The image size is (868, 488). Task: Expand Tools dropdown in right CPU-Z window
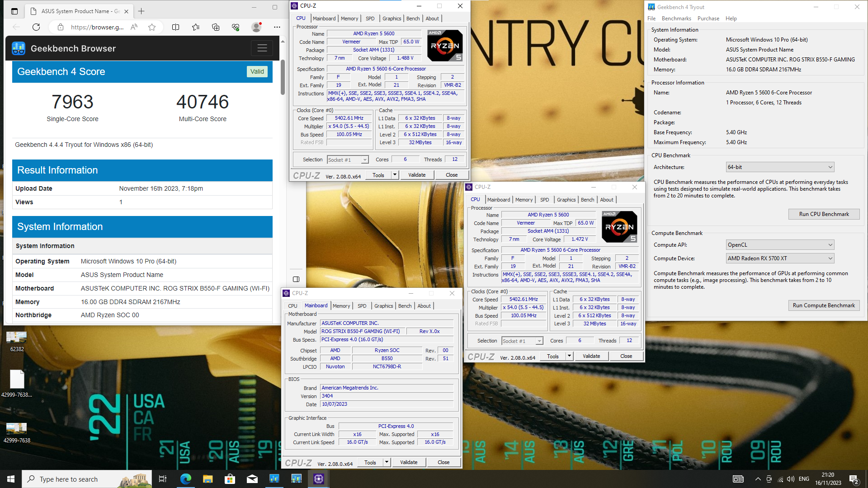(569, 356)
